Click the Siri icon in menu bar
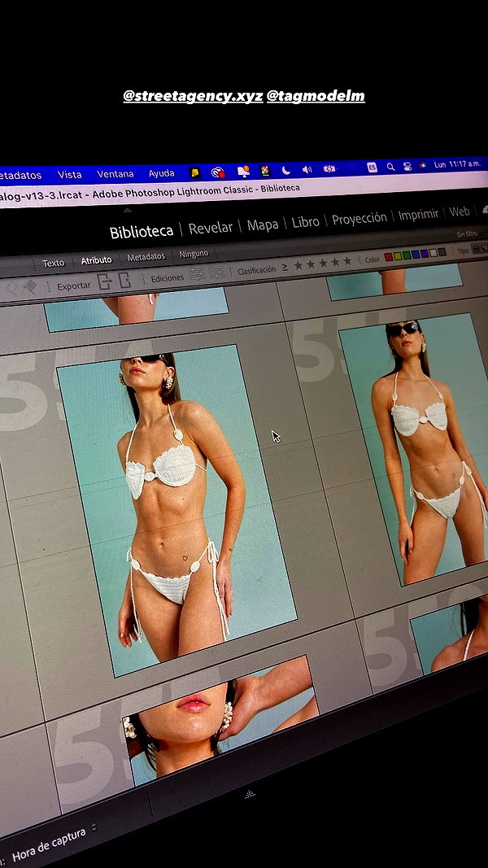Image resolution: width=488 pixels, height=868 pixels. coord(423,165)
